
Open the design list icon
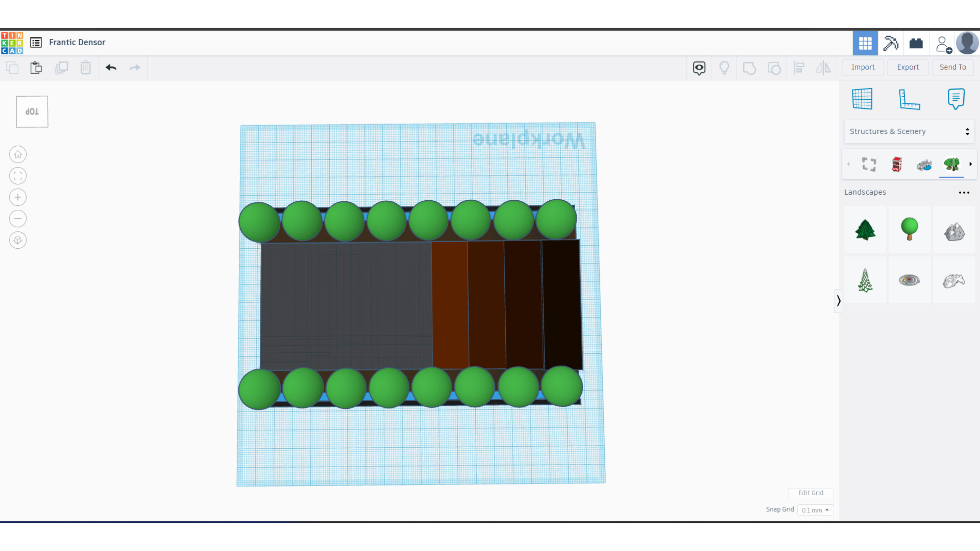coord(36,42)
